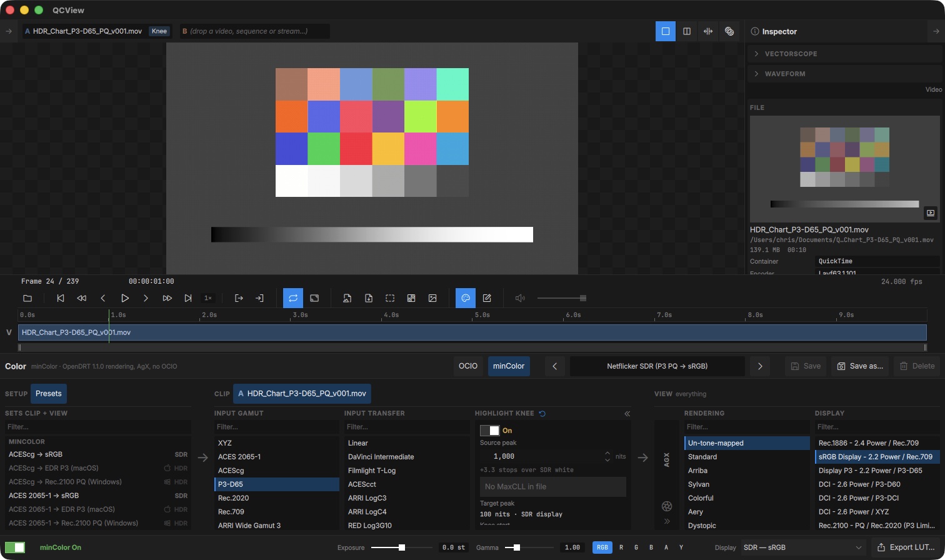Toggle the color palette panel icon
Image resolution: width=945 pixels, height=560 pixels.
click(466, 298)
